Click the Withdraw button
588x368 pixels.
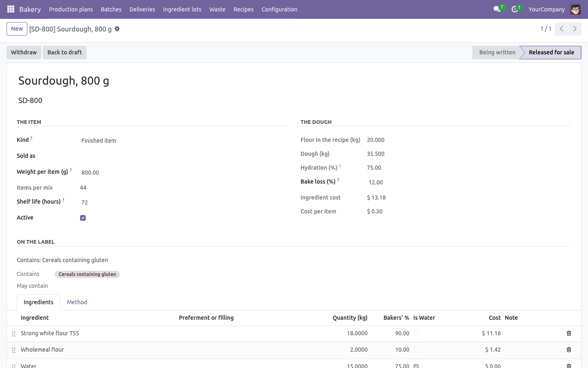[24, 52]
